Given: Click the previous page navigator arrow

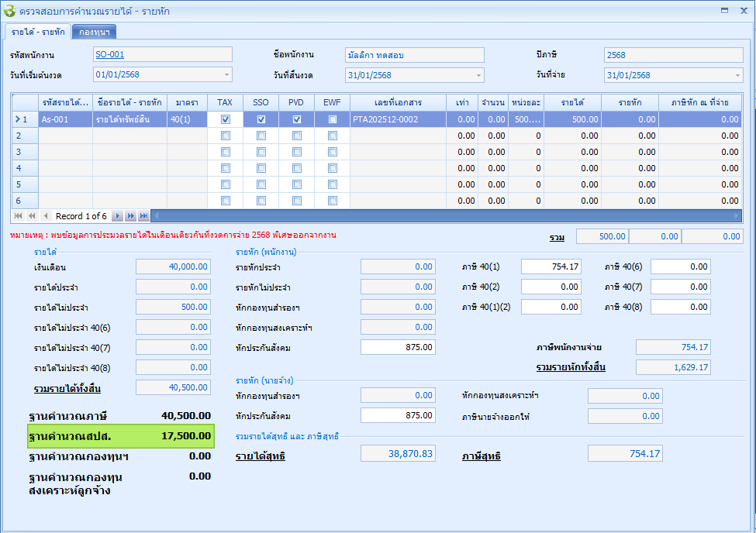Looking at the screenshot, I should point(33,216).
